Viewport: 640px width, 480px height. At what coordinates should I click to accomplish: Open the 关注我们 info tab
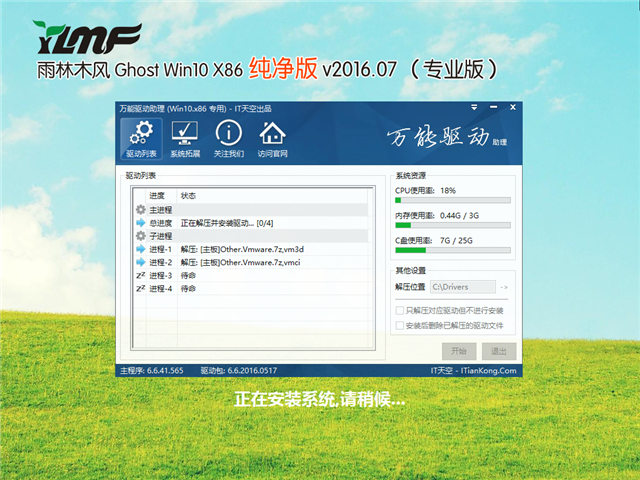coord(229,139)
